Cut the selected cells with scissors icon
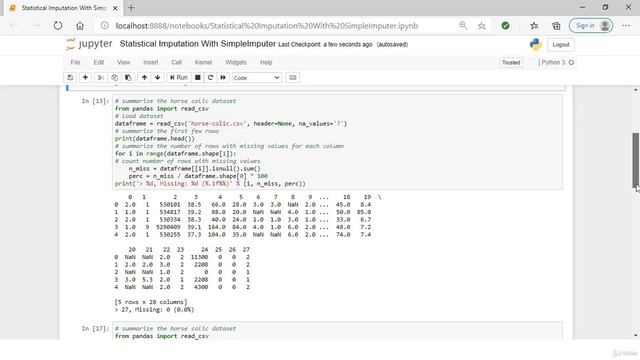 click(100, 78)
